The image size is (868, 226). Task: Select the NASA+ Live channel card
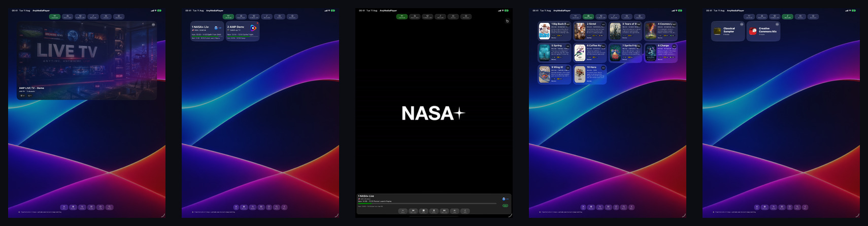pos(207,31)
